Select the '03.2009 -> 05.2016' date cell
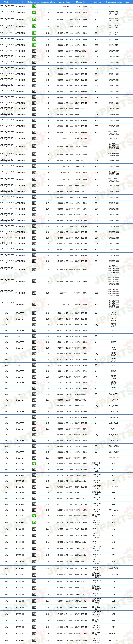133x644 pixels. pyautogui.click(x=65, y=161)
